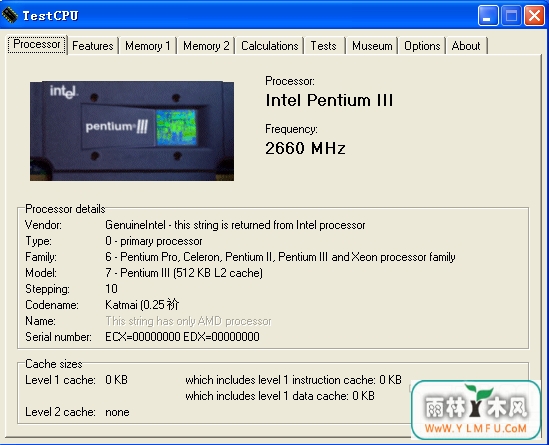The width and height of the screenshot is (549, 445).
Task: Click the greyed "This string has only AMD processor"
Action: click(x=188, y=321)
